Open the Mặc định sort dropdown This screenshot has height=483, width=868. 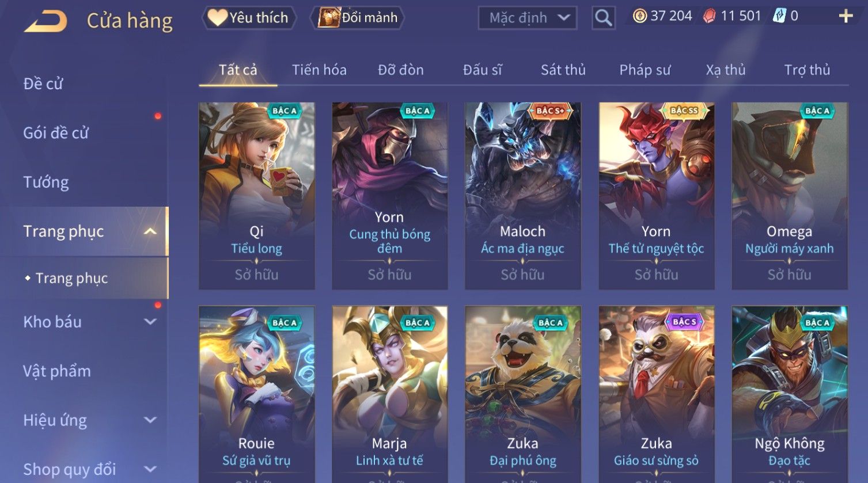527,18
